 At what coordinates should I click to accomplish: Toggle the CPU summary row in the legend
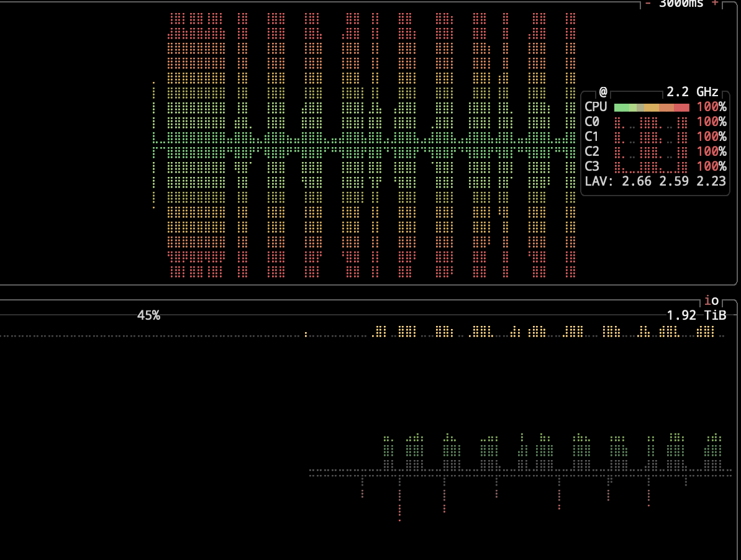(596, 107)
